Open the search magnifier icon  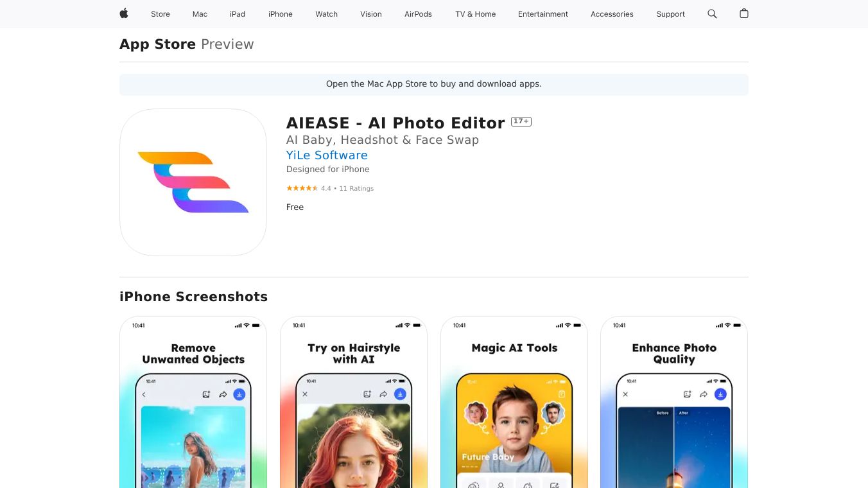[712, 13]
